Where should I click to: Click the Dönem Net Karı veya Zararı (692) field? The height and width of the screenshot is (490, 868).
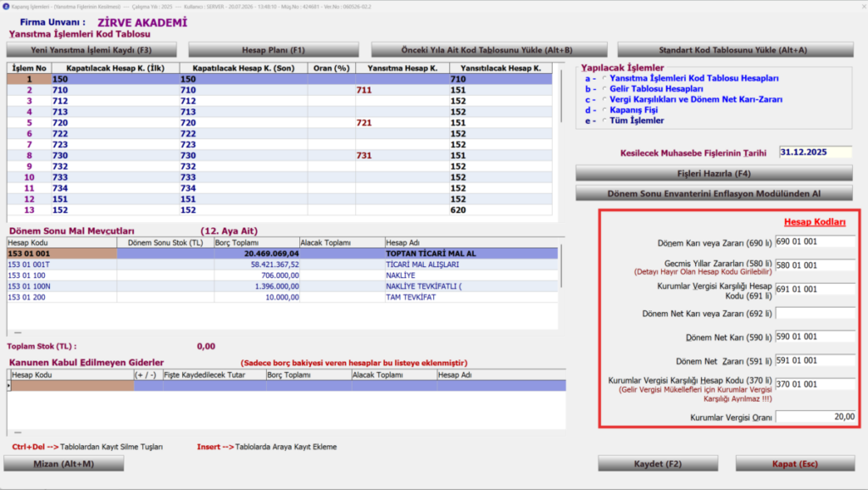click(815, 313)
